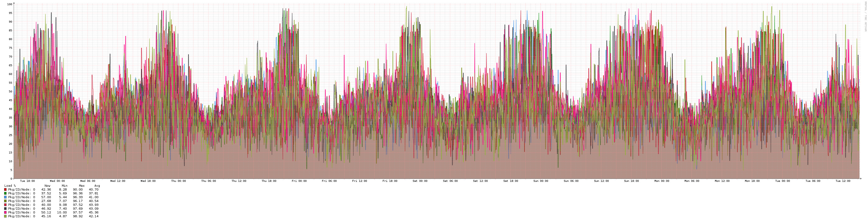Click the 50 label on the load axis
Image resolution: width=868 pixels, height=220 pixels.
click(10, 92)
